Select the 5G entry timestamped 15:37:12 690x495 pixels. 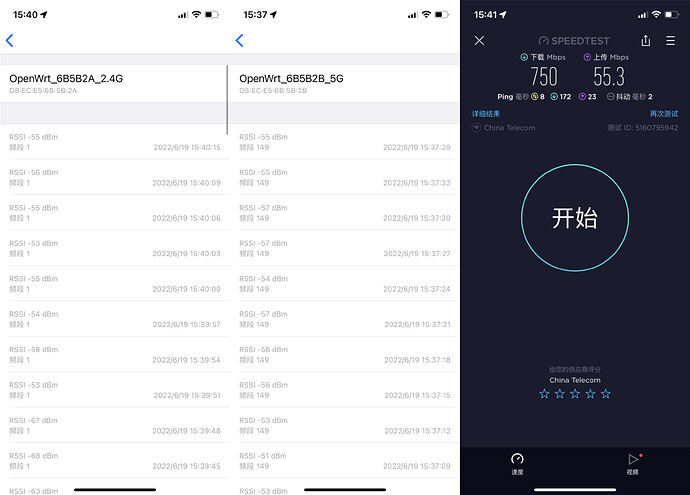[x=345, y=425]
